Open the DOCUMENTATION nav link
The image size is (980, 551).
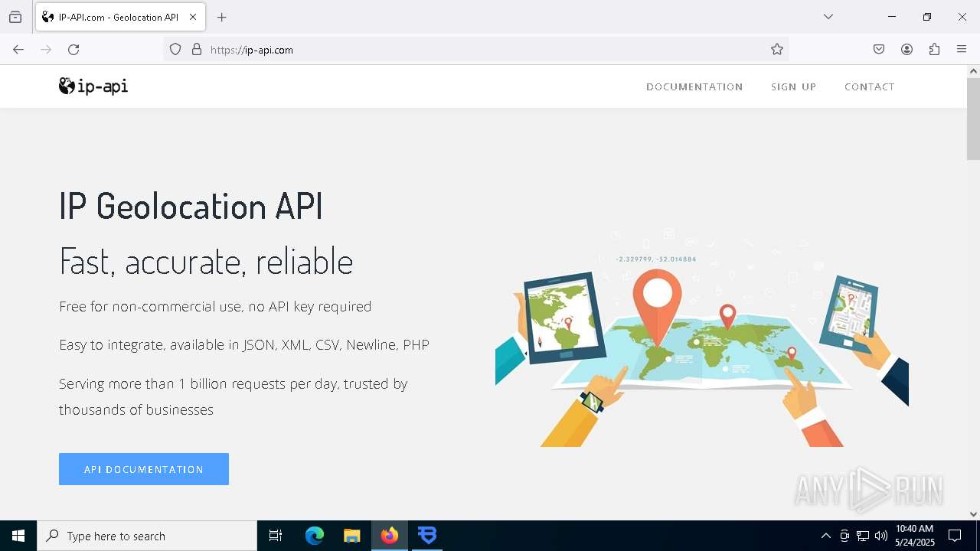694,86
